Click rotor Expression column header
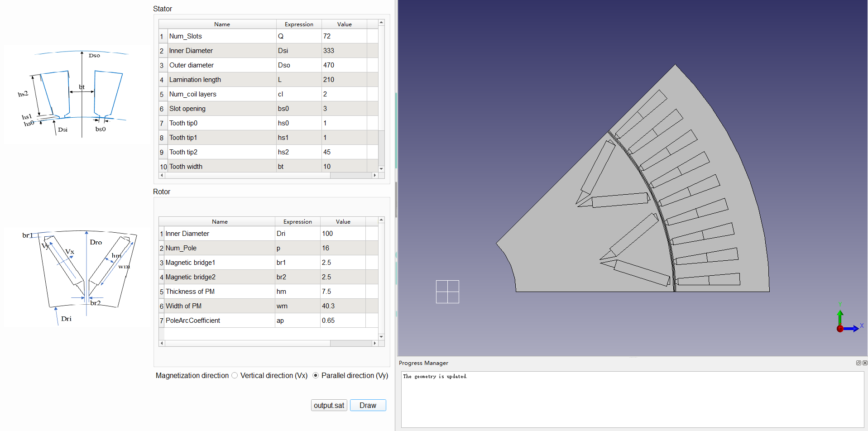Screen dimensions: 868x431 coord(297,222)
